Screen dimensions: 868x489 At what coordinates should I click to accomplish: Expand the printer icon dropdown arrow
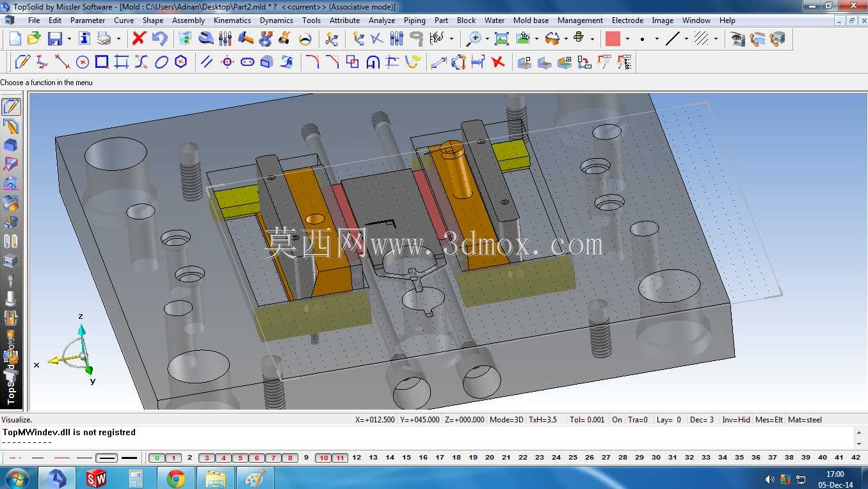(x=118, y=38)
